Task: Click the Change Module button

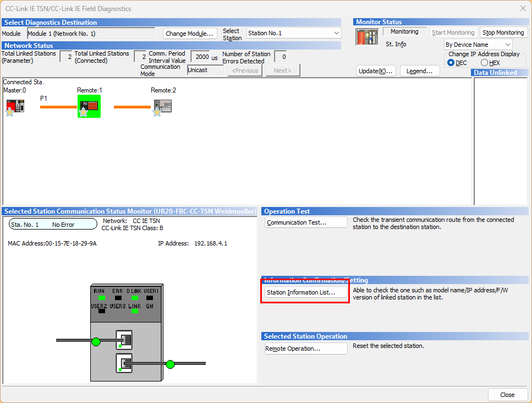Action: pyautogui.click(x=190, y=34)
